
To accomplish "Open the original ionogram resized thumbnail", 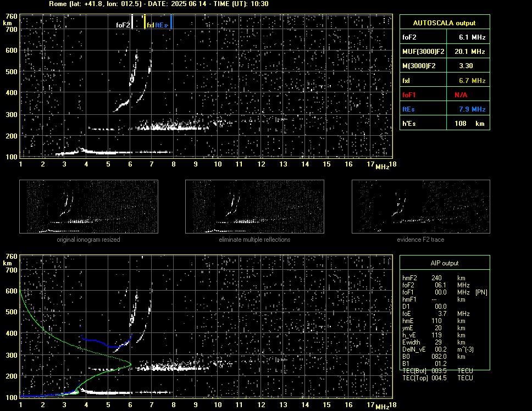I will point(88,207).
